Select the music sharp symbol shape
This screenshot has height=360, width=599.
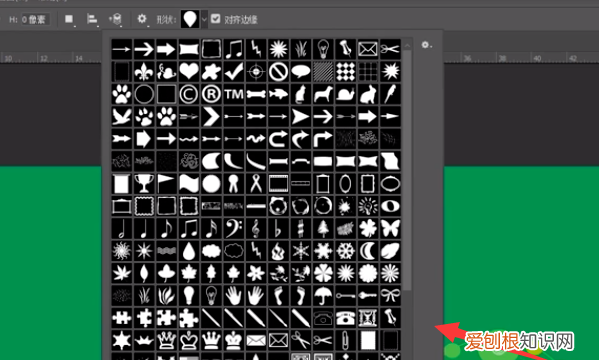[x=301, y=228]
